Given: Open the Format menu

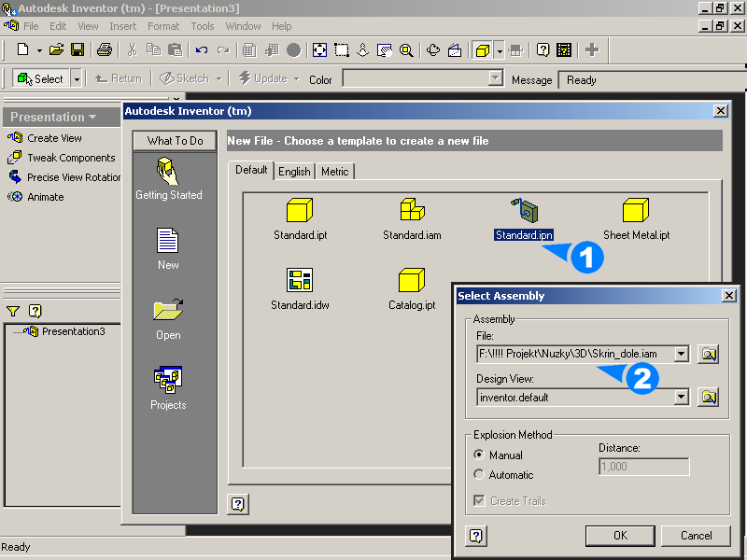Looking at the screenshot, I should pos(163,26).
